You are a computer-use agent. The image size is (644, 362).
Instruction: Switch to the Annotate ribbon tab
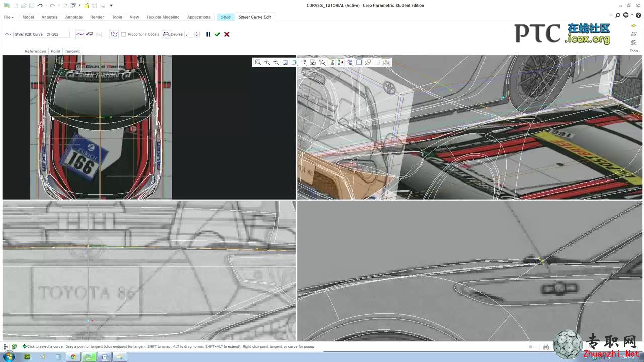point(74,17)
